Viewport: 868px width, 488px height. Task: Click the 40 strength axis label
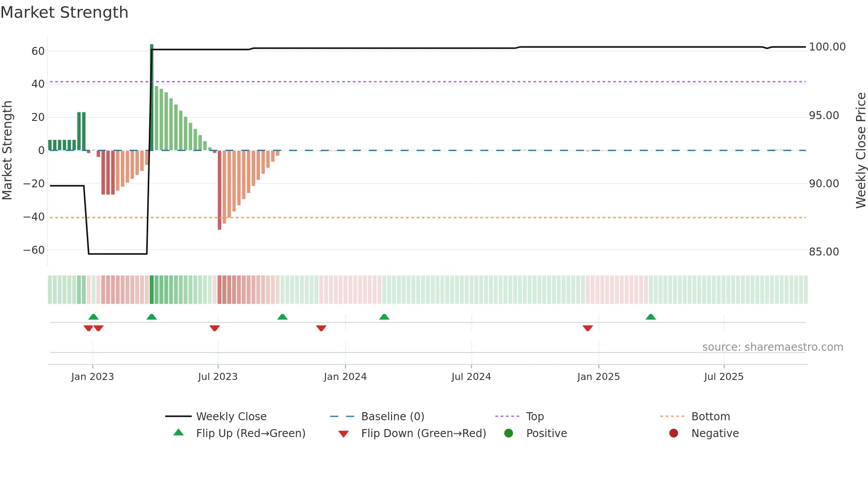[x=38, y=84]
